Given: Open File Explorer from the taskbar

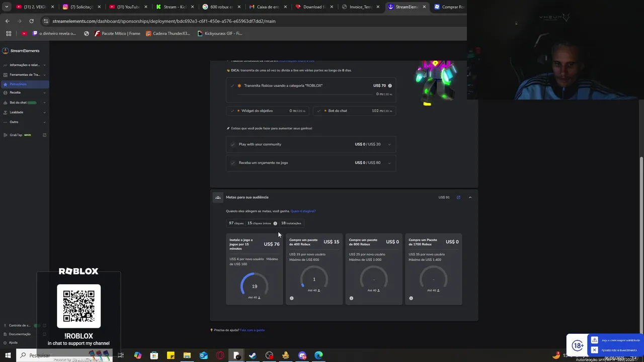Looking at the screenshot, I should click(x=187, y=355).
